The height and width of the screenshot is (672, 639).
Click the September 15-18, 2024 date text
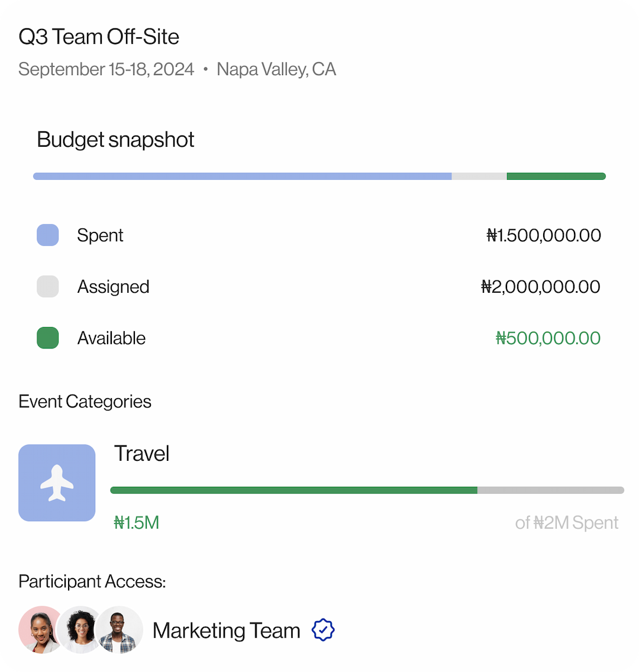(x=106, y=69)
